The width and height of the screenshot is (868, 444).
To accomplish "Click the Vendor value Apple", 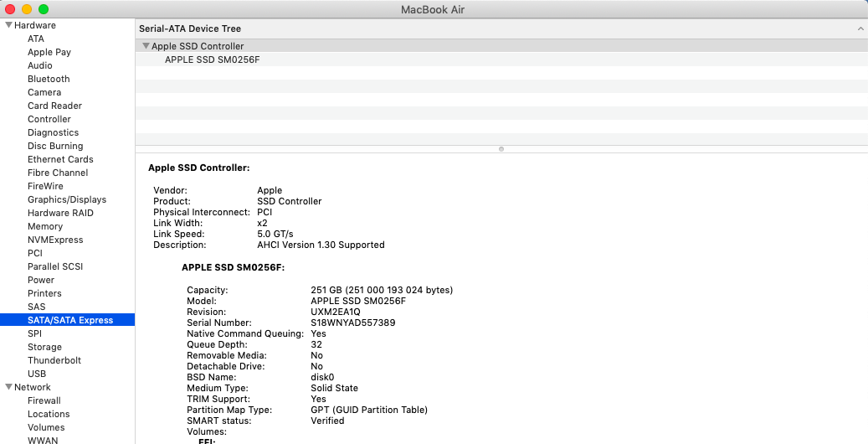I will pos(270,190).
